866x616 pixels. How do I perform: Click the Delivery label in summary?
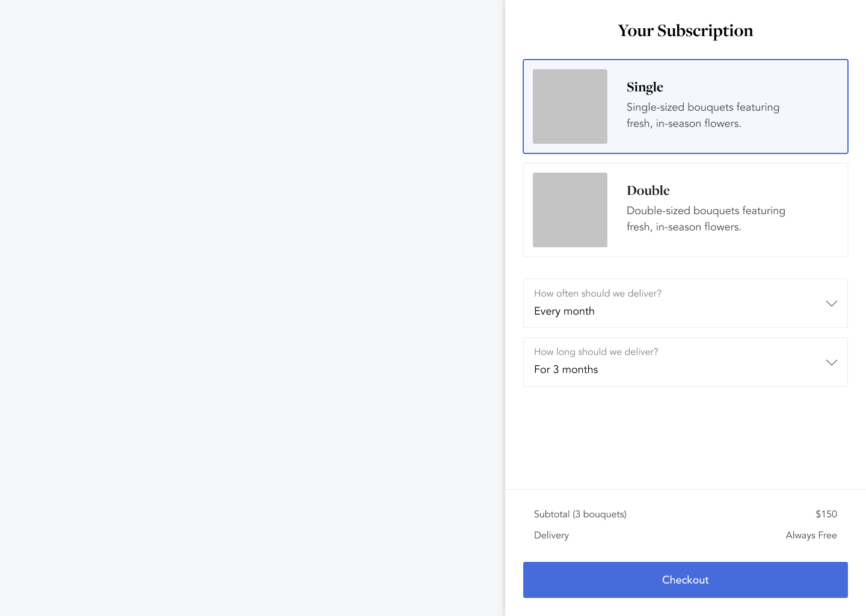551,535
